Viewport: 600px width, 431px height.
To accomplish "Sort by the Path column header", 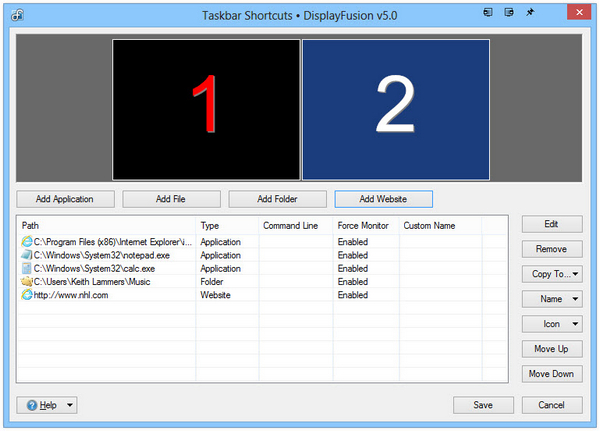I will (107, 225).
